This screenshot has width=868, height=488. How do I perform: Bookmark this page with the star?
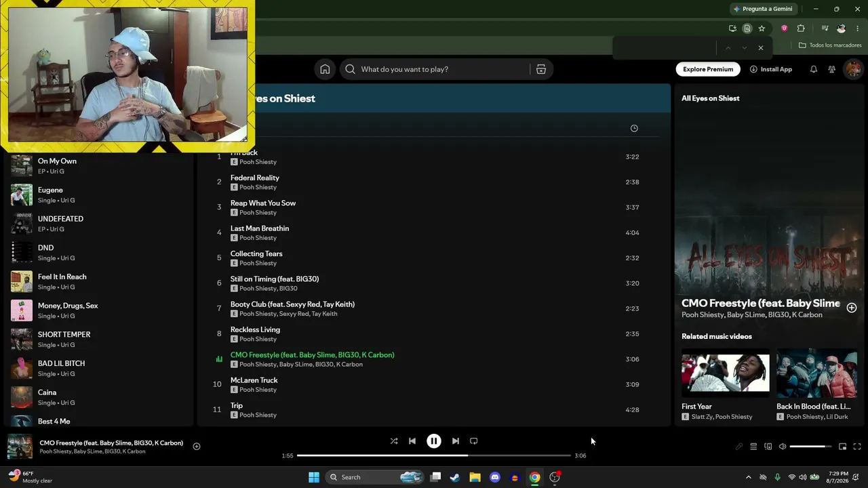(762, 28)
